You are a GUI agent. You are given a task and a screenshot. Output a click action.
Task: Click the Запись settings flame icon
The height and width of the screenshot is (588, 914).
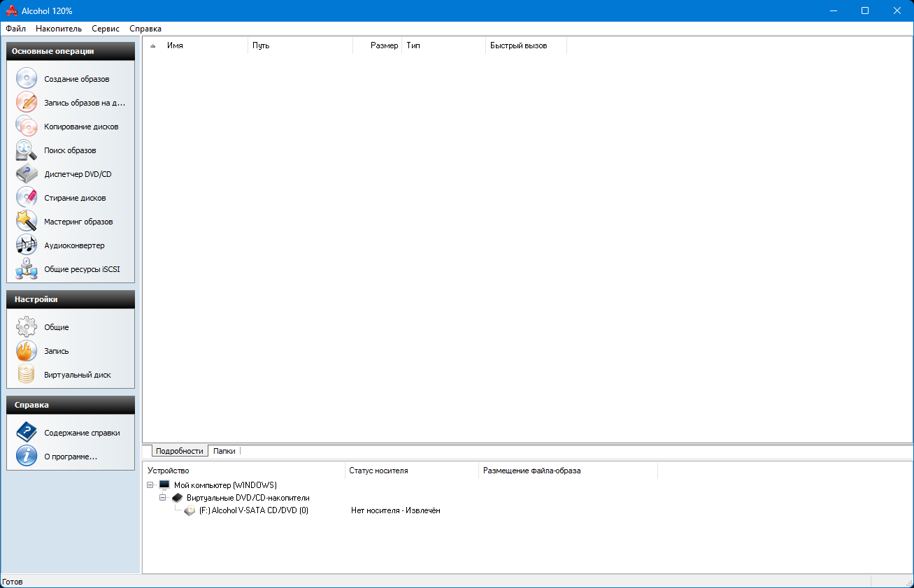(x=27, y=350)
